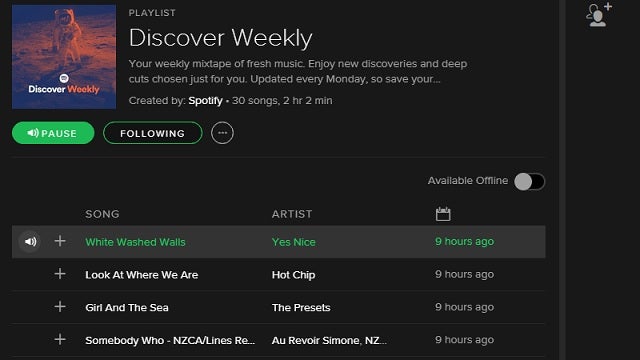The width and height of the screenshot is (640, 360).
Task: Add Look At Where We Are to library
Action: coord(60,274)
